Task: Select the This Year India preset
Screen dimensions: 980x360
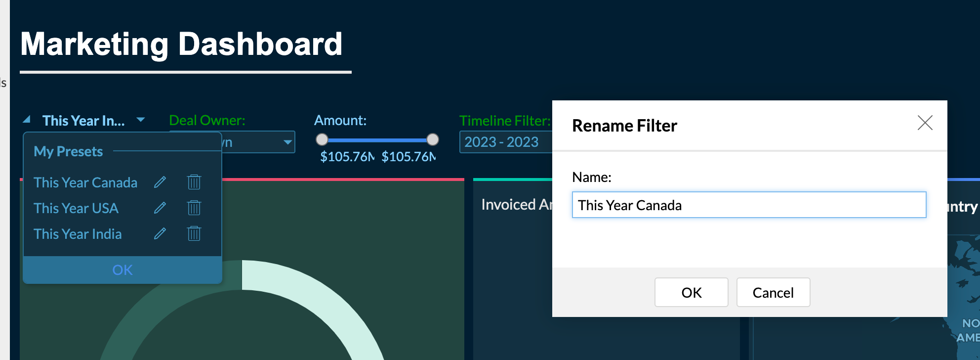Action: (78, 234)
